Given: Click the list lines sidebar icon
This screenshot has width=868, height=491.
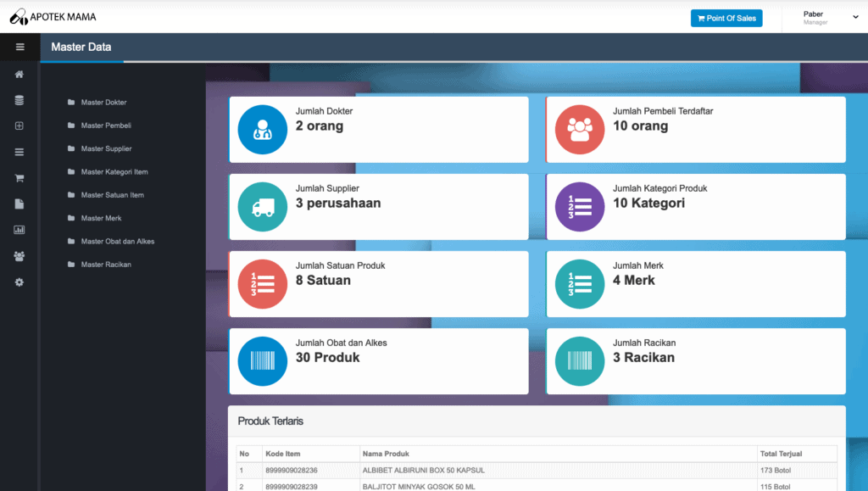Looking at the screenshot, I should (19, 153).
